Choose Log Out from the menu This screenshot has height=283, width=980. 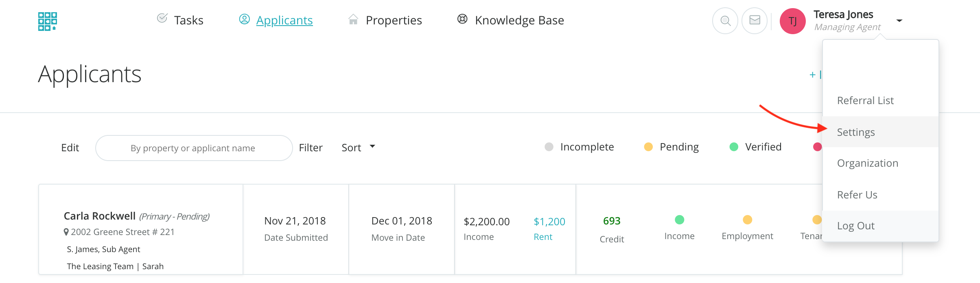855,226
